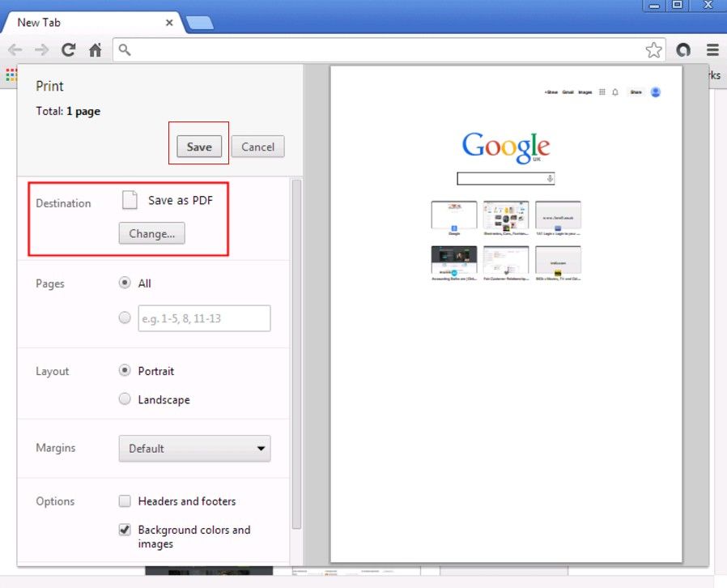Cancel the print dialog
The image size is (727, 588).
coord(257,147)
